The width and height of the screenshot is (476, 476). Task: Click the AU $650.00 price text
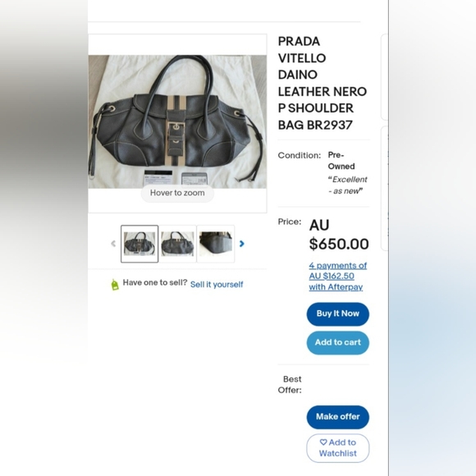(x=339, y=235)
